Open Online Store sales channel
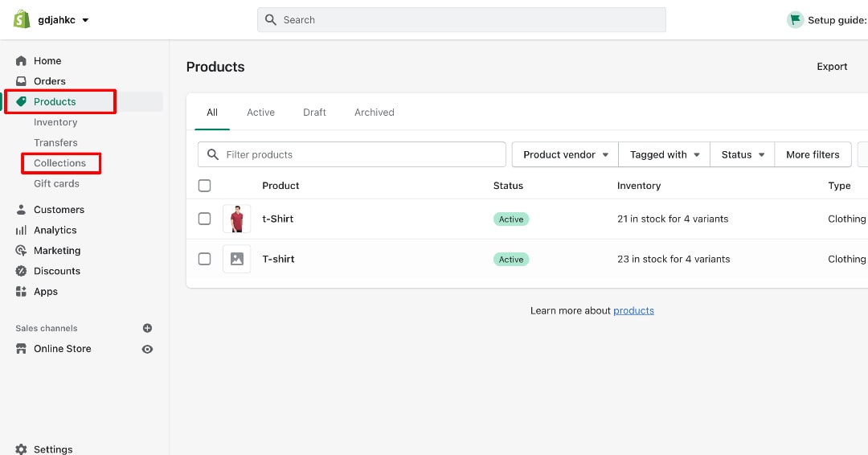This screenshot has width=868, height=455. [x=63, y=349]
